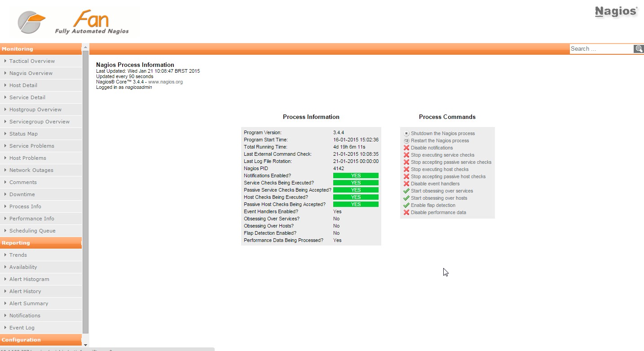The height and width of the screenshot is (351, 644).
Task: Click the red X icon next to Stop executing service checks
Action: (406, 155)
